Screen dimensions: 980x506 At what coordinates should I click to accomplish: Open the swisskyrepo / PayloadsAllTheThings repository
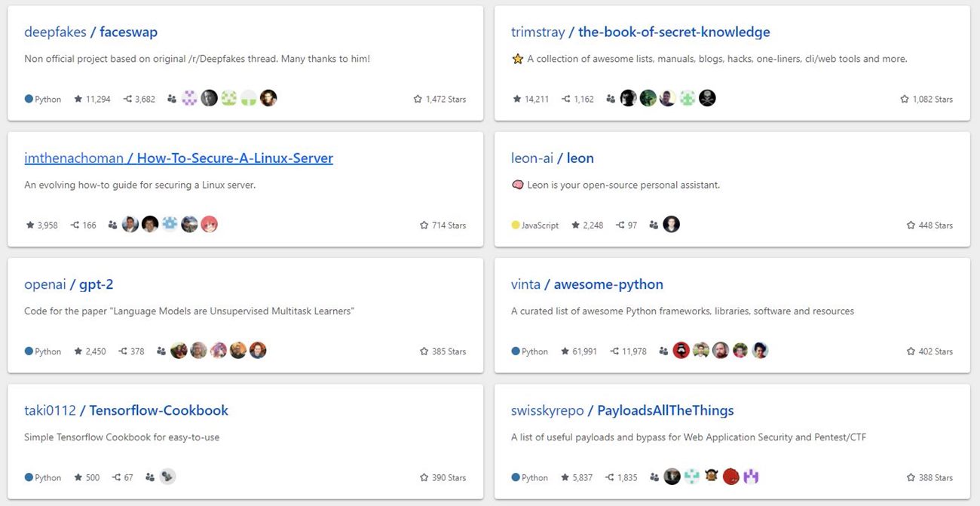622,411
